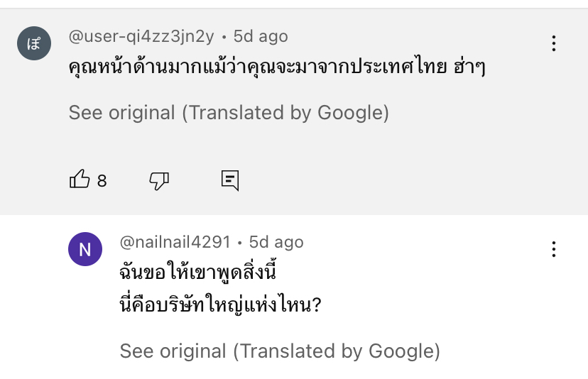The height and width of the screenshot is (379, 588).
Task: Open the purple N profile avatar
Action: click(85, 249)
